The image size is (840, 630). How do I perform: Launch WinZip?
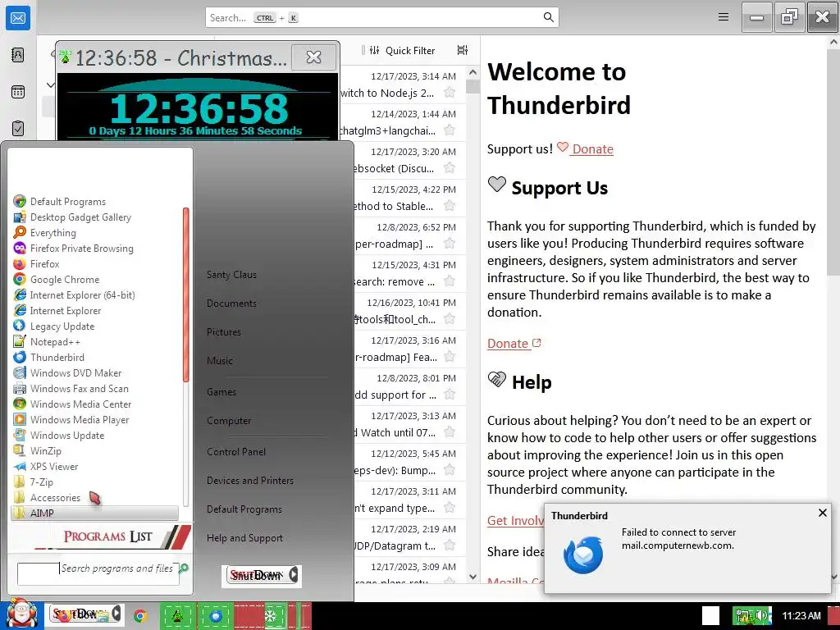[46, 450]
